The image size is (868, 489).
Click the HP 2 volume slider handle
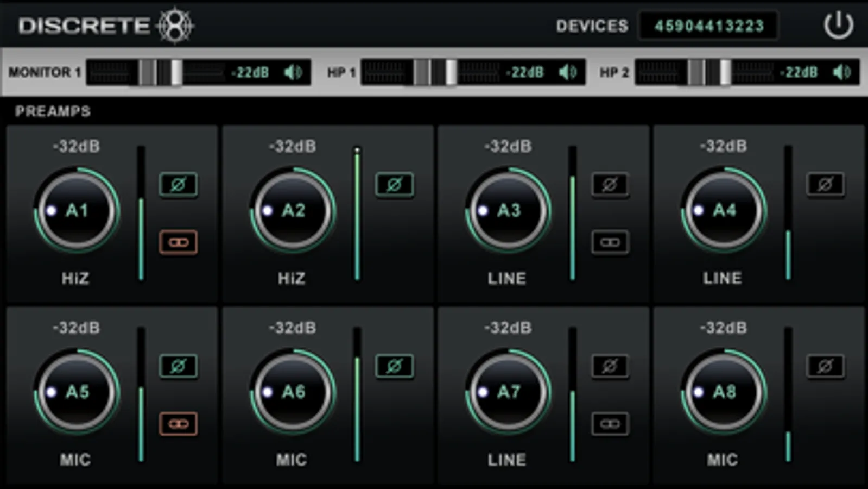click(725, 72)
